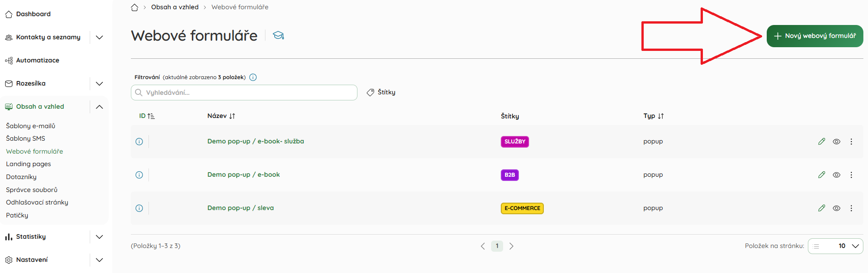Click the Nový webový formulář button
This screenshot has width=868, height=273.
(815, 36)
